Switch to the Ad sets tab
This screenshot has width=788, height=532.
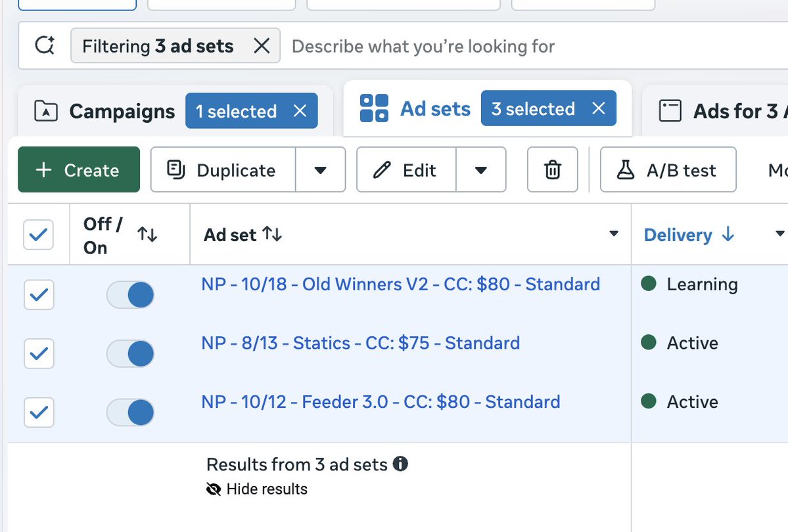(x=435, y=108)
